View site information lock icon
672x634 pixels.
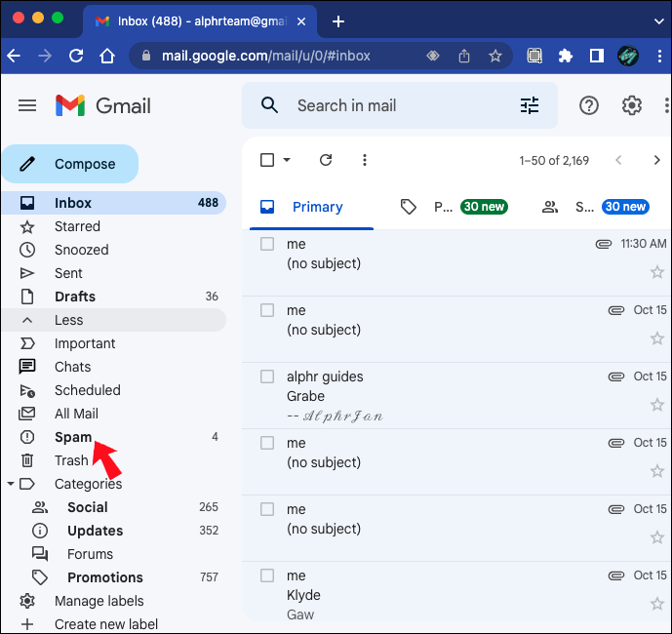(146, 56)
